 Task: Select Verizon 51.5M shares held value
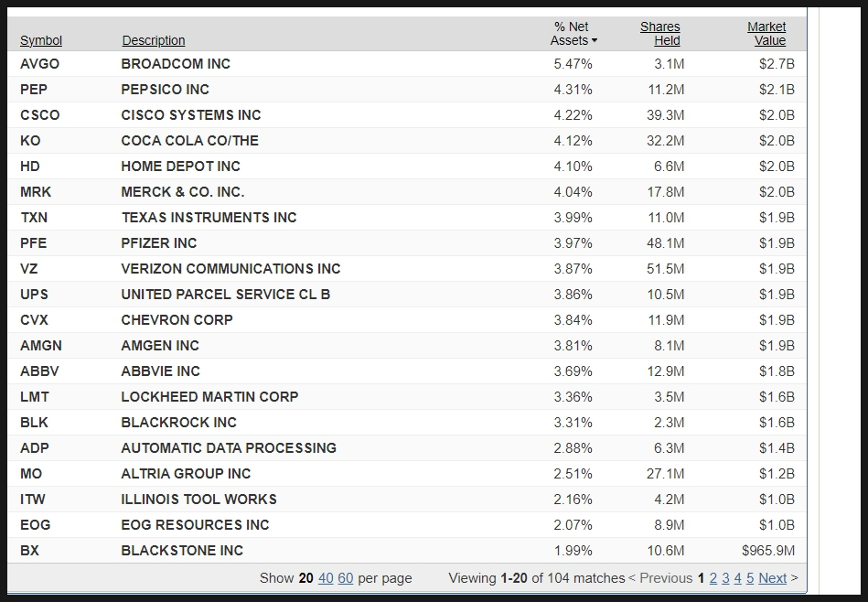click(x=665, y=269)
